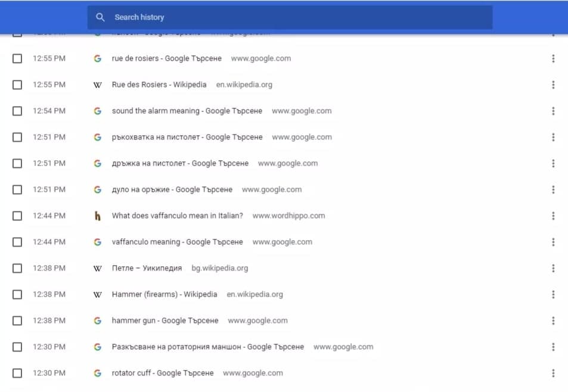Click Wikipedia favicon for Rue des Rosiers entry
568x392 pixels.
(98, 85)
